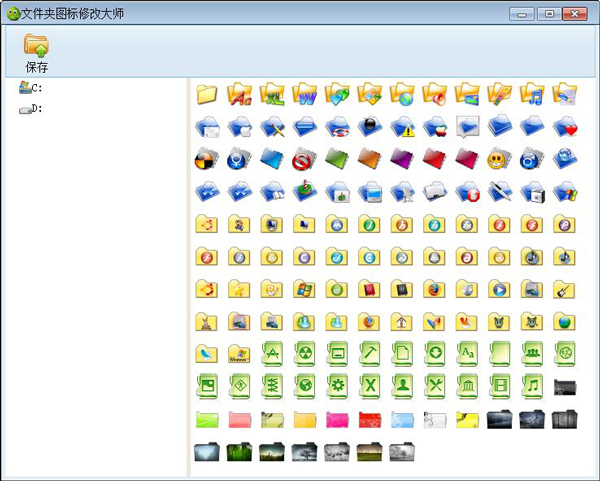Pick green folder with crossed wrench and screwdriver
The height and width of the screenshot is (481, 600).
click(x=434, y=386)
